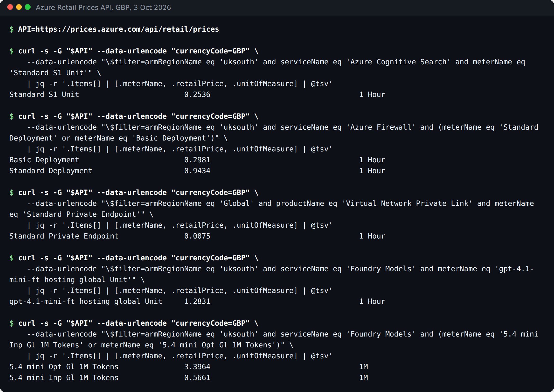This screenshot has width=554, height=392.
Task: Click the 'Standard Private Endpoint' output label
Action: (x=64, y=236)
